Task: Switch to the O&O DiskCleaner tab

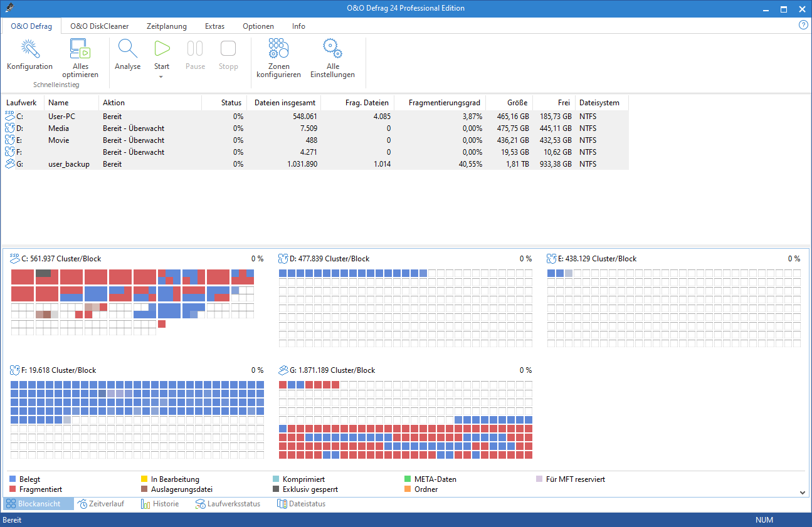Action: [x=99, y=26]
